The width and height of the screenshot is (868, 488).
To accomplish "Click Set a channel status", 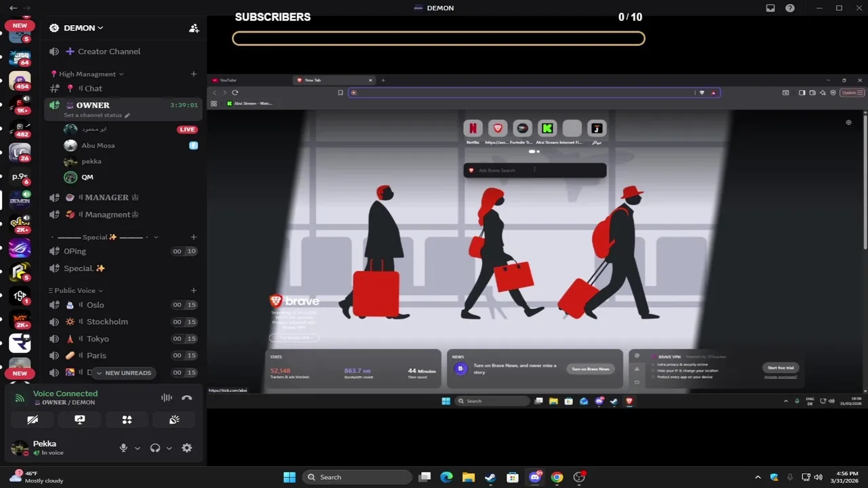I will click(93, 115).
